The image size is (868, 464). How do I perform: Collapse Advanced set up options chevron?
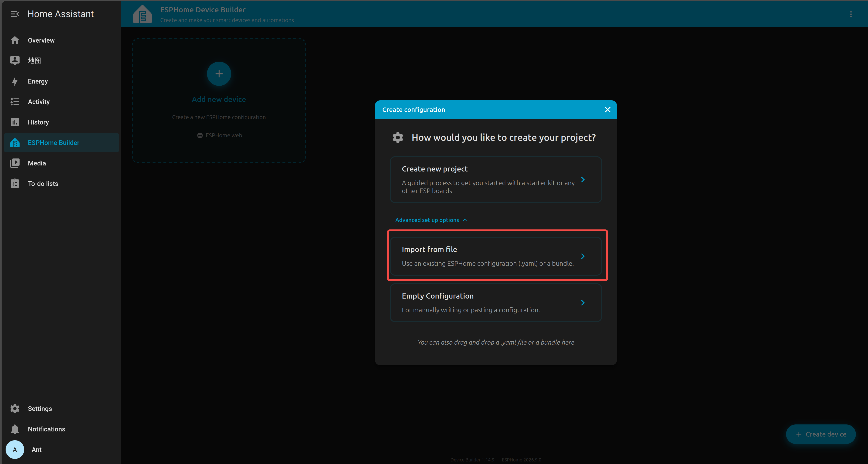point(465,220)
